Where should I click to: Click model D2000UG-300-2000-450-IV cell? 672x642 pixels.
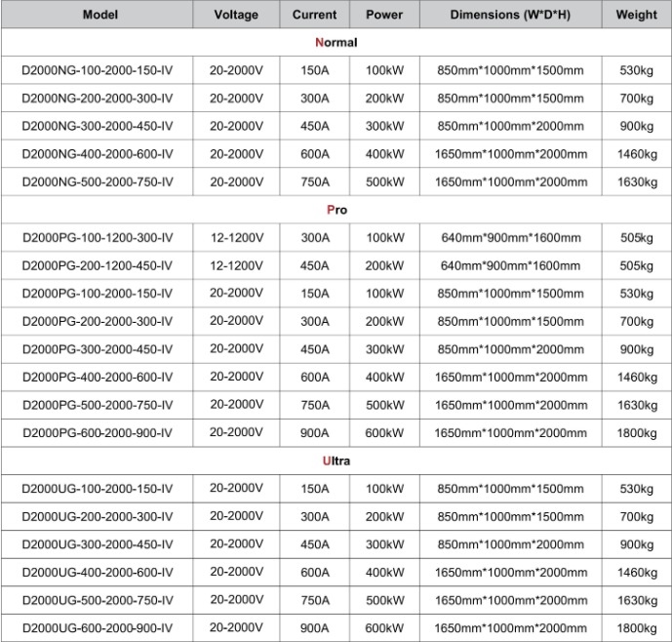98,544
